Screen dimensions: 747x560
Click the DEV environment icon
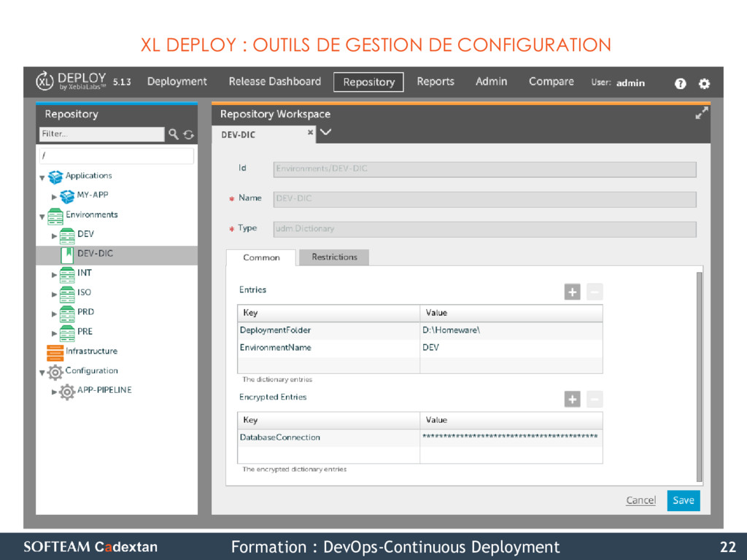point(67,236)
